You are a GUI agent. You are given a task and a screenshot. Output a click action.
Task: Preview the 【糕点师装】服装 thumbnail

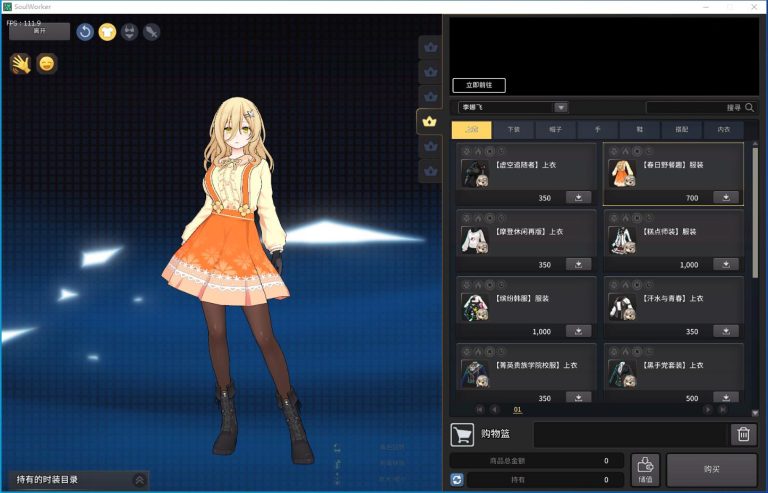tap(622, 240)
